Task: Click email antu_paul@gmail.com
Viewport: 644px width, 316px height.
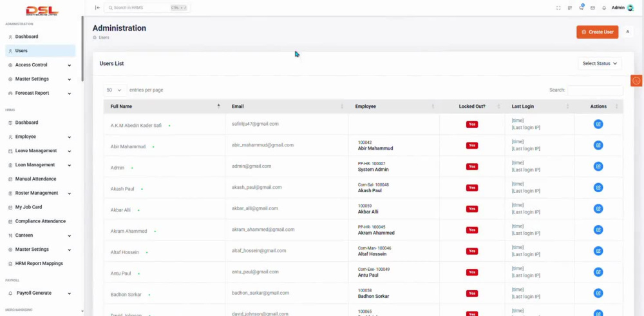Action: [x=255, y=272]
